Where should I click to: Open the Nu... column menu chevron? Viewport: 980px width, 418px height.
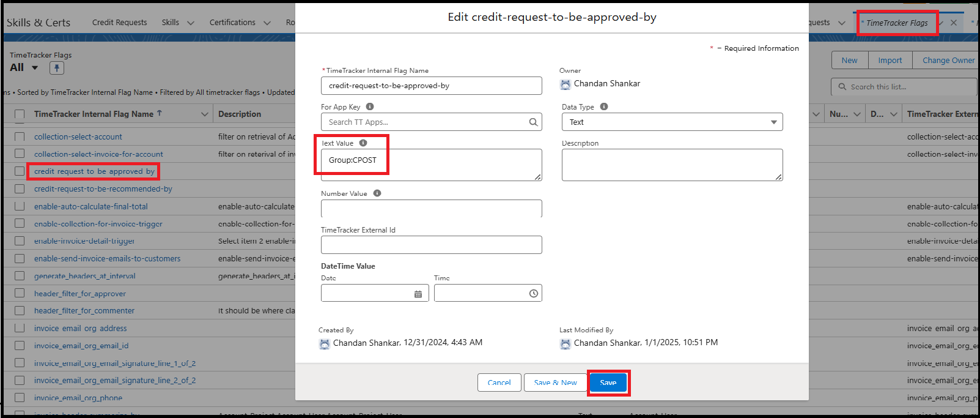click(x=857, y=114)
